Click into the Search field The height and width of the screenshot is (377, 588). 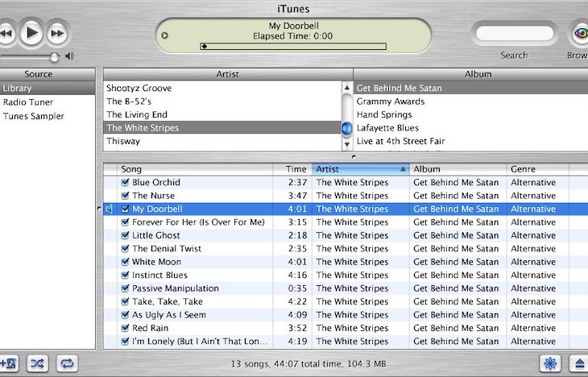(515, 33)
